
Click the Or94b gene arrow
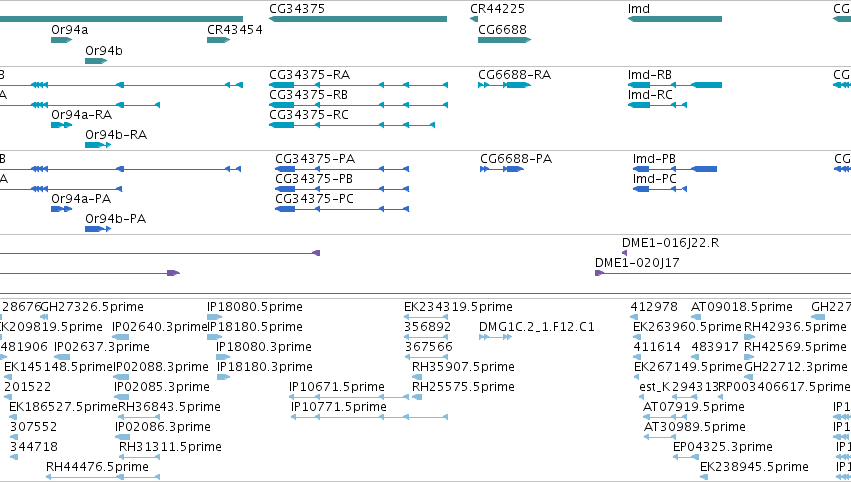click(x=96, y=61)
